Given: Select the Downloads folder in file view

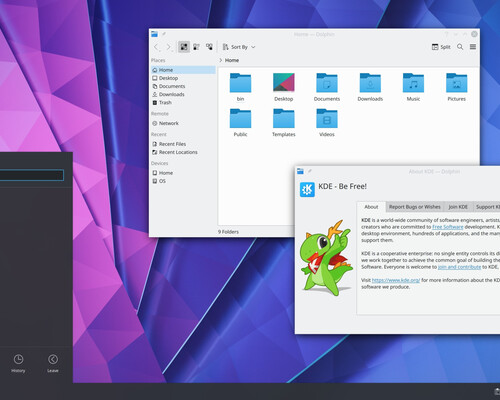Looking at the screenshot, I should 370,83.
